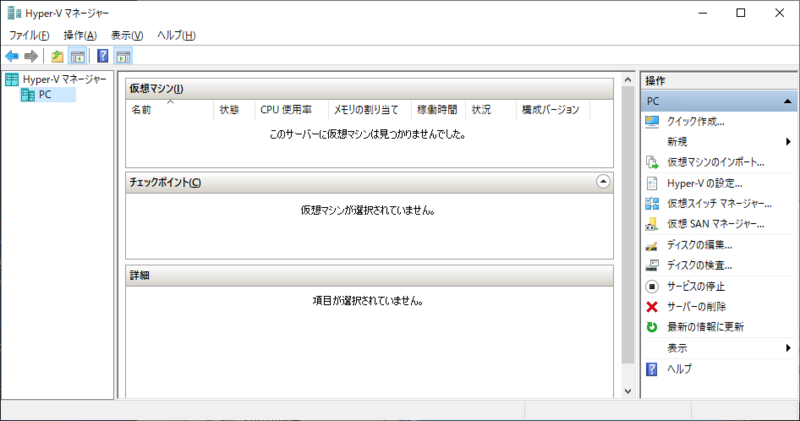
Task: Maximize the Hyper-V Manager window
Action: 741,13
